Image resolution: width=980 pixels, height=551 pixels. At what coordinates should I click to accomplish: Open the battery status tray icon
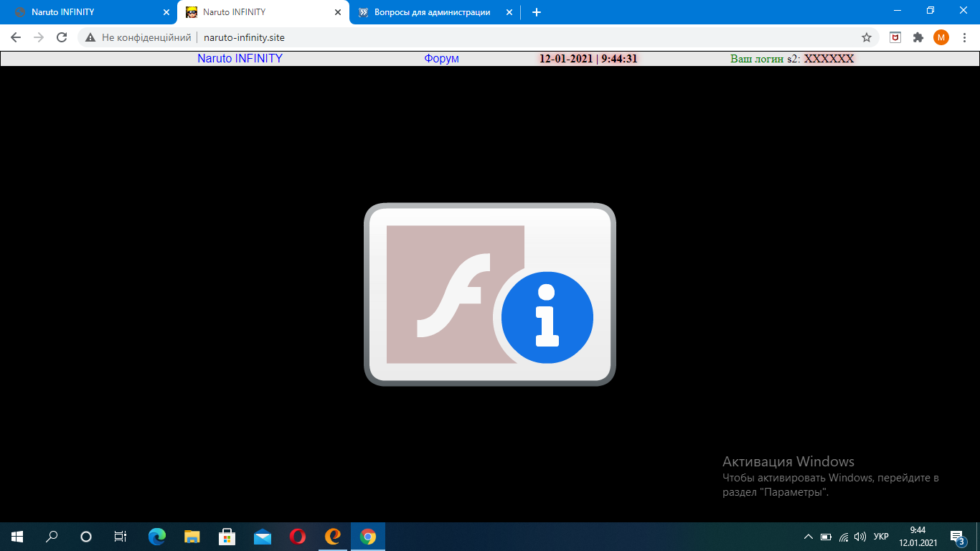point(826,537)
